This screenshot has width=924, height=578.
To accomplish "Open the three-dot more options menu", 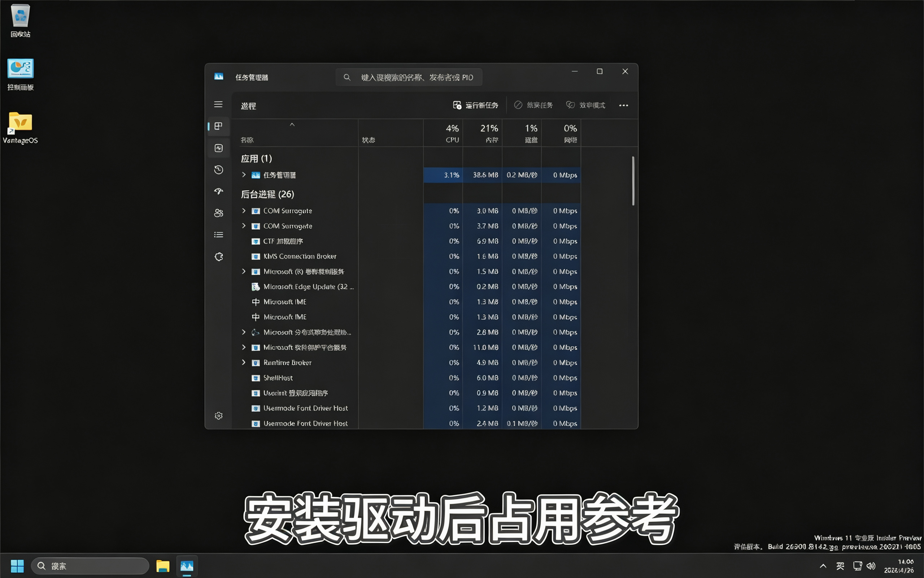I will click(623, 105).
